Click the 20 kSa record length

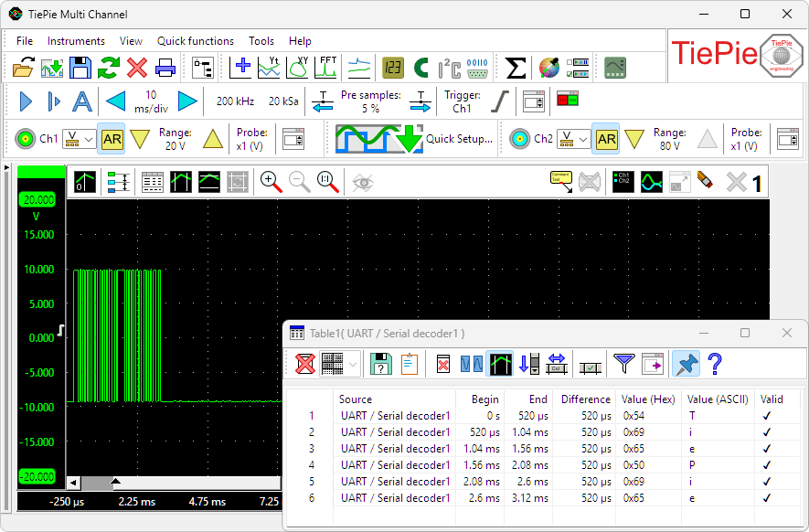(x=283, y=101)
